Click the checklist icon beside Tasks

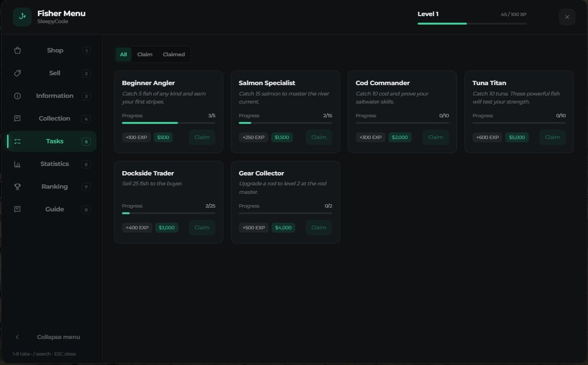18,141
